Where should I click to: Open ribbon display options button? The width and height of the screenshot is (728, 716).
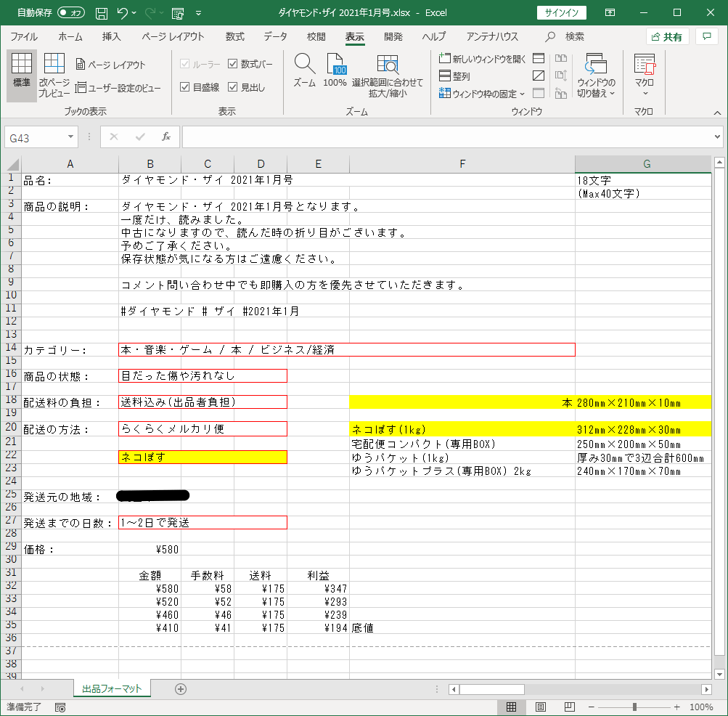point(610,13)
